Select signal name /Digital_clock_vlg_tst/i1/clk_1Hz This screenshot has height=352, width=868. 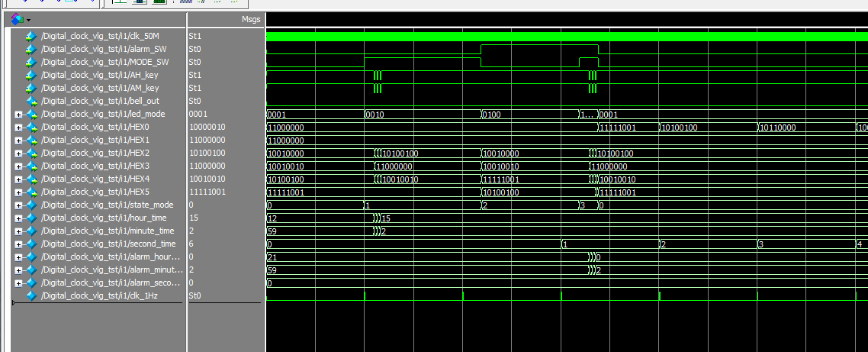99,296
